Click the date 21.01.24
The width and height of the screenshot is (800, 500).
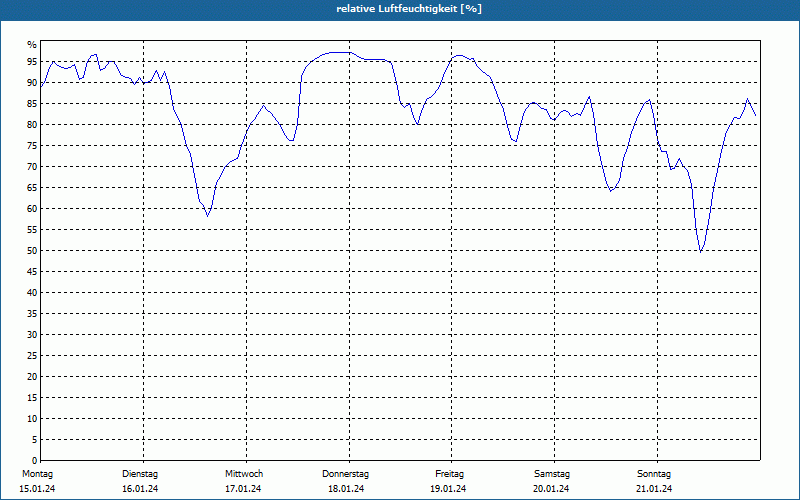point(654,489)
